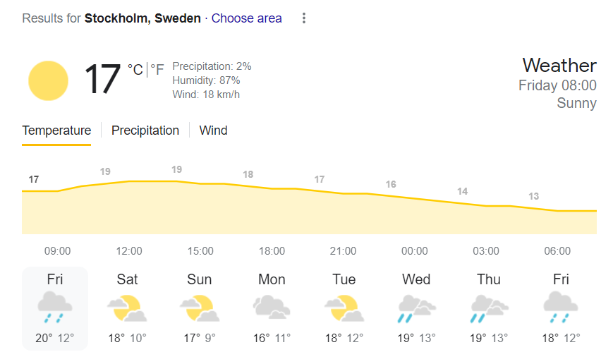Click Saturday's partly cloudy icon
This screenshot has height=364, width=613.
coord(127,308)
